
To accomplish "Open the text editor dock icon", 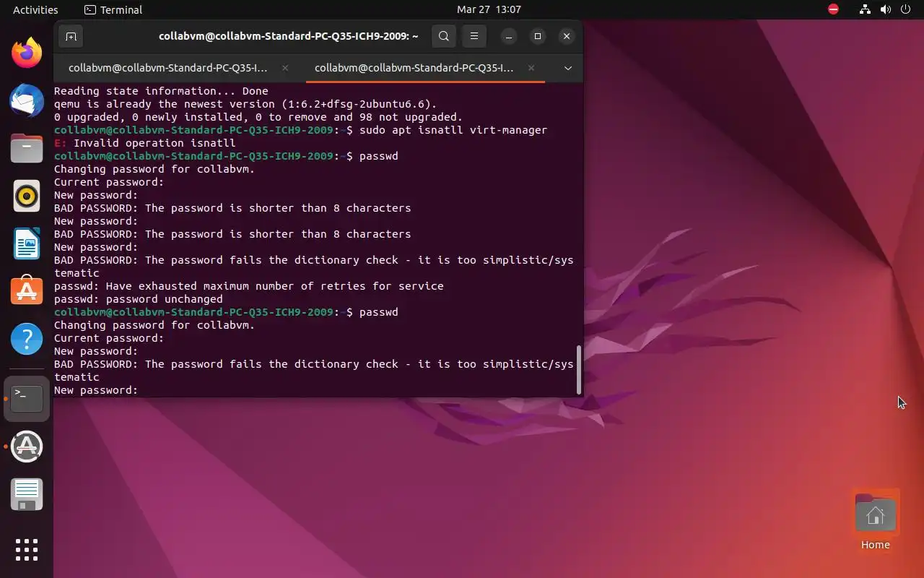I will click(x=27, y=494).
